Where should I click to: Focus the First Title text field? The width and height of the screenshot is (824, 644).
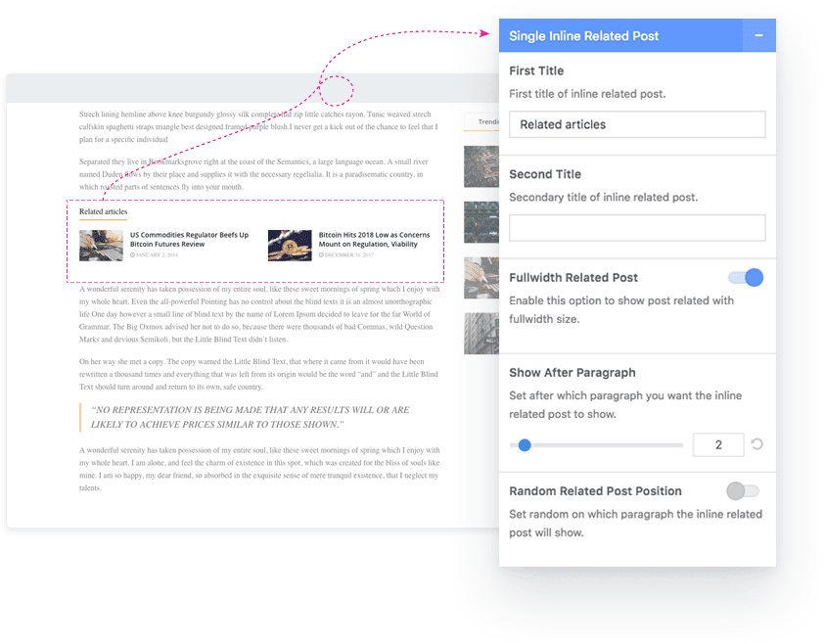(x=637, y=124)
